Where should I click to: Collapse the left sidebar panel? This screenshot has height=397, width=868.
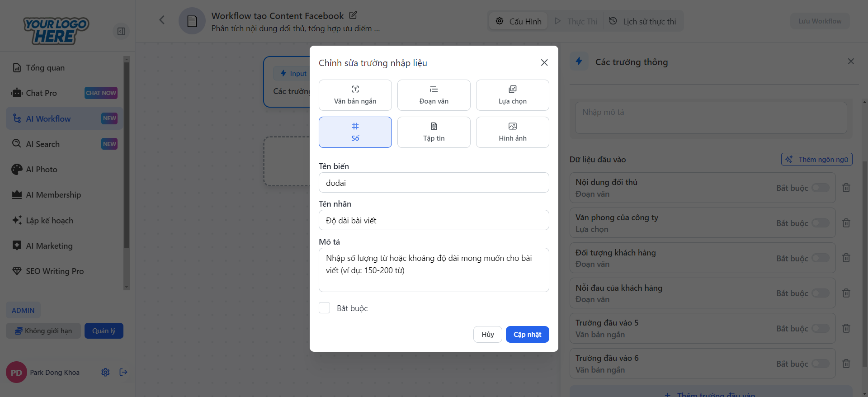[x=121, y=31]
